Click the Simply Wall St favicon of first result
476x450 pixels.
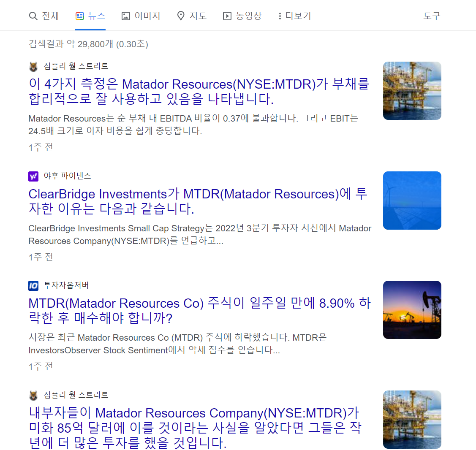(x=33, y=66)
